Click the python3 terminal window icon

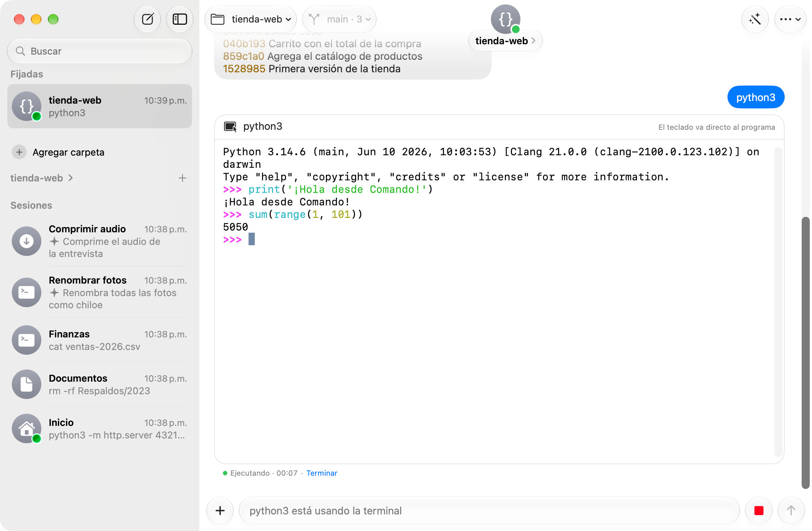click(230, 126)
